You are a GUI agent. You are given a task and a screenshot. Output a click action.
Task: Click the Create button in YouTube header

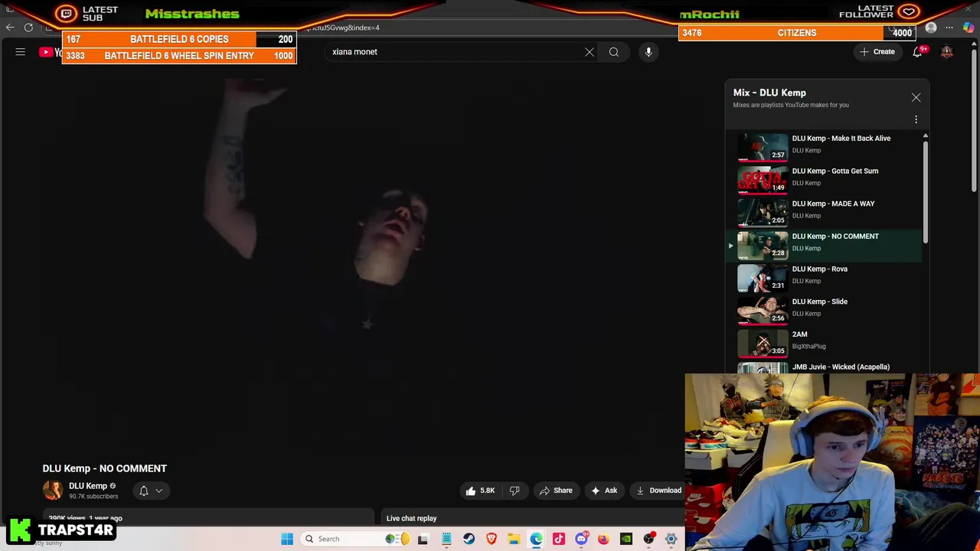(x=877, y=52)
